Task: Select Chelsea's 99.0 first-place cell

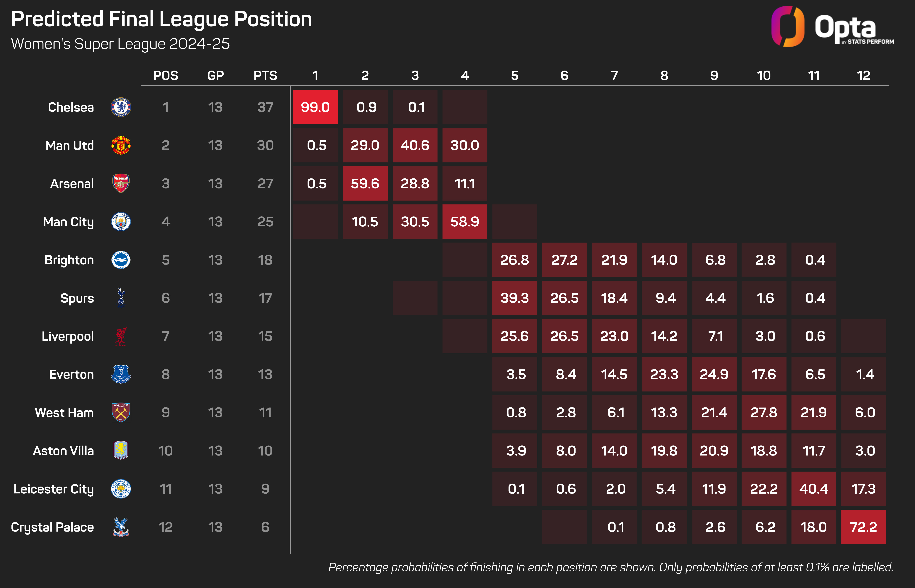Action: [315, 107]
